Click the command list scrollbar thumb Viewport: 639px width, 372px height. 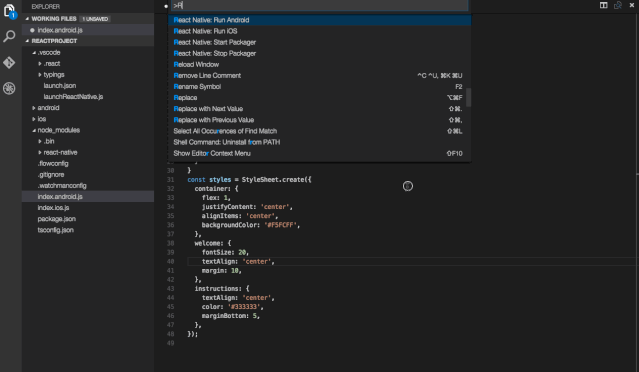(469, 97)
